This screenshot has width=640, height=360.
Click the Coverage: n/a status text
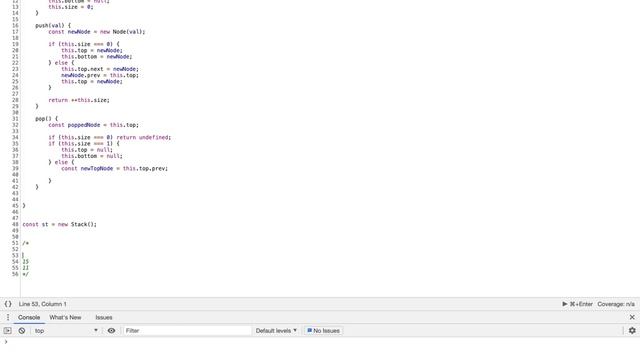tap(616, 304)
